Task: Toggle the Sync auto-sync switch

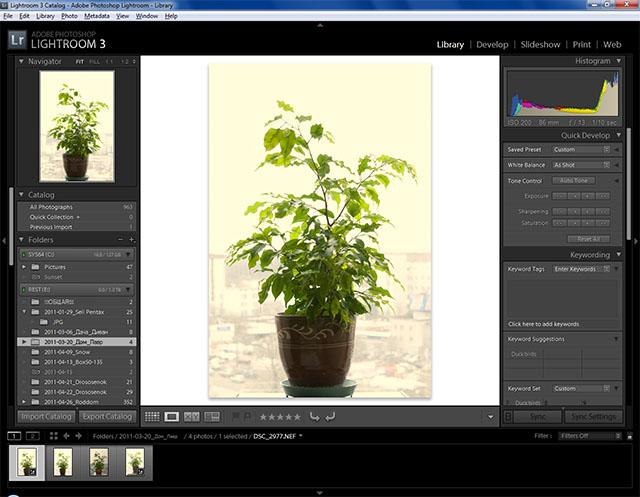Action: (x=509, y=417)
